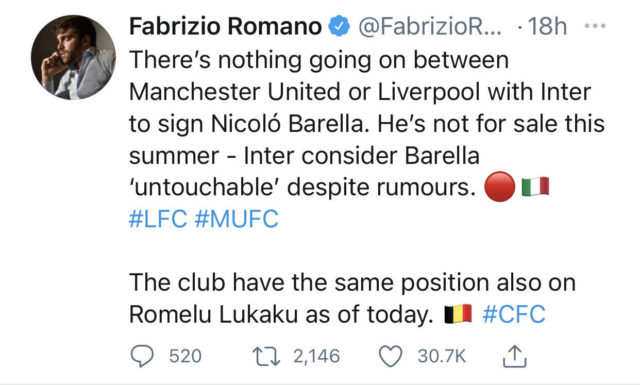Open the share upload icon
640x385 pixels.
click(x=515, y=356)
